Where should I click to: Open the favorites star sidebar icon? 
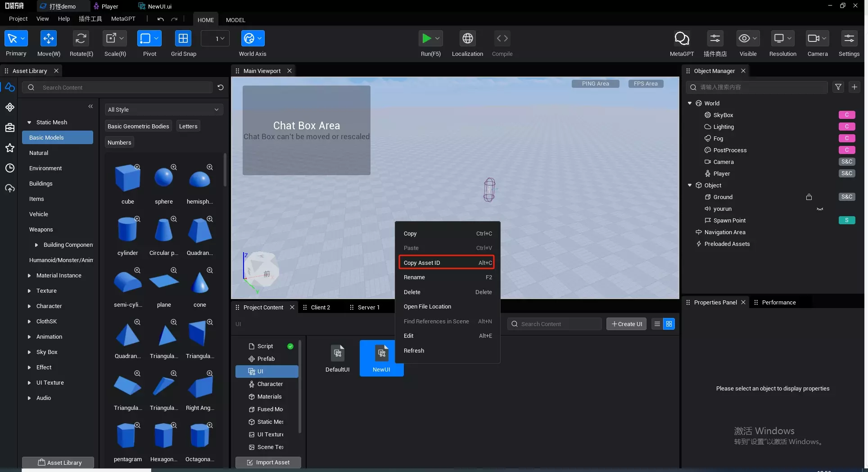(x=10, y=148)
